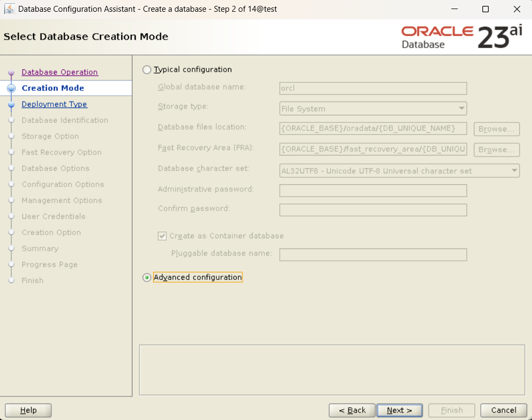Click the Administrative password field
The image size is (532, 420).
coord(373,190)
